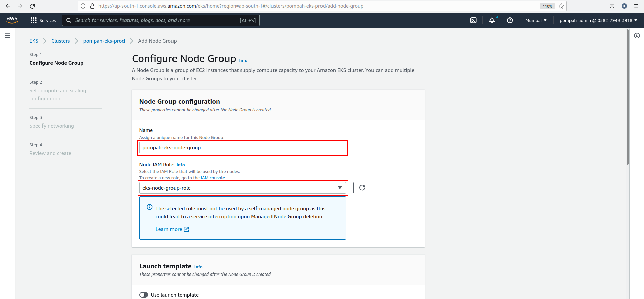
Task: Enable the Use launch template toggle
Action: tap(144, 295)
